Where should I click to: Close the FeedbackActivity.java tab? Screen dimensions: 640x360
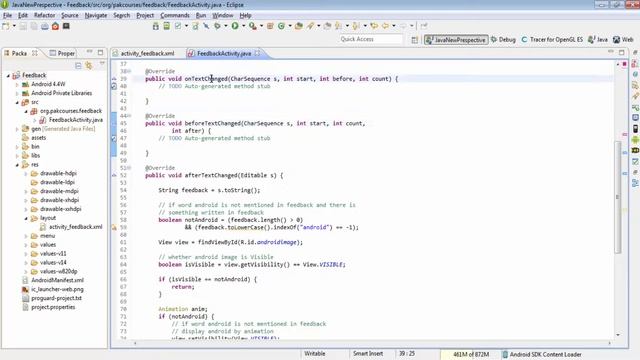click(257, 53)
